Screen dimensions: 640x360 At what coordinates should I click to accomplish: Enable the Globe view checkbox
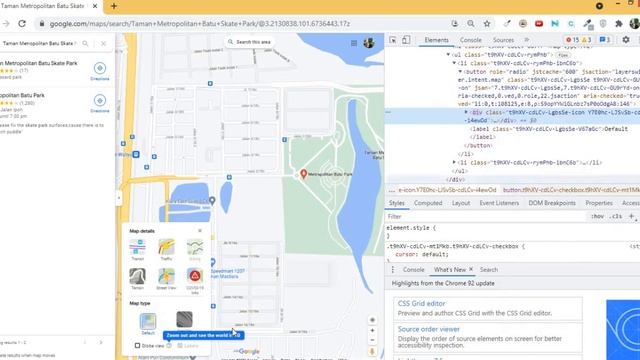(x=138, y=346)
